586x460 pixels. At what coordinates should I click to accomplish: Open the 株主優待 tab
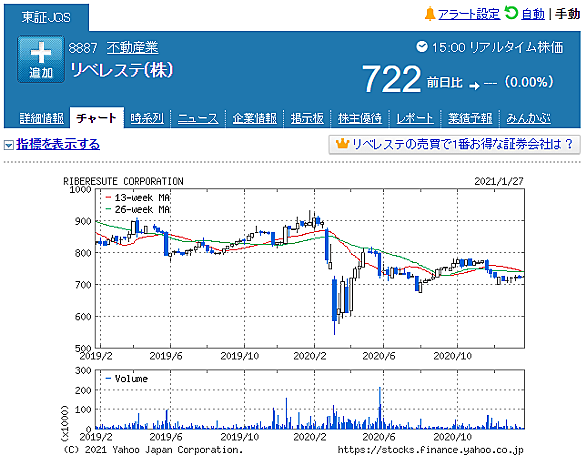pos(360,118)
